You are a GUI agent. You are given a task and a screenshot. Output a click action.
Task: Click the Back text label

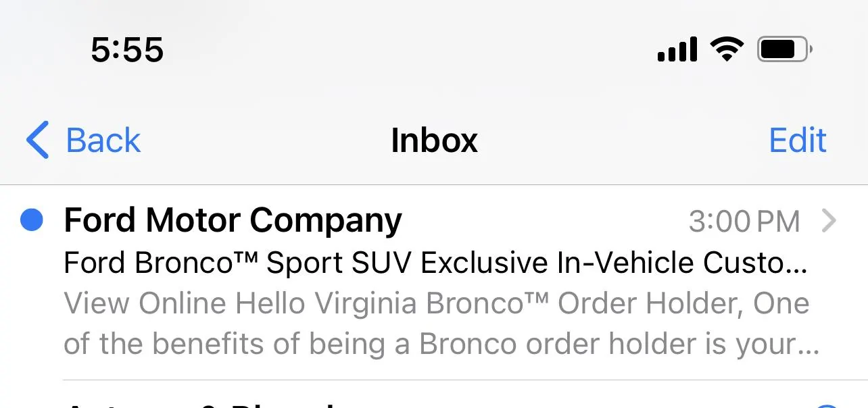103,141
